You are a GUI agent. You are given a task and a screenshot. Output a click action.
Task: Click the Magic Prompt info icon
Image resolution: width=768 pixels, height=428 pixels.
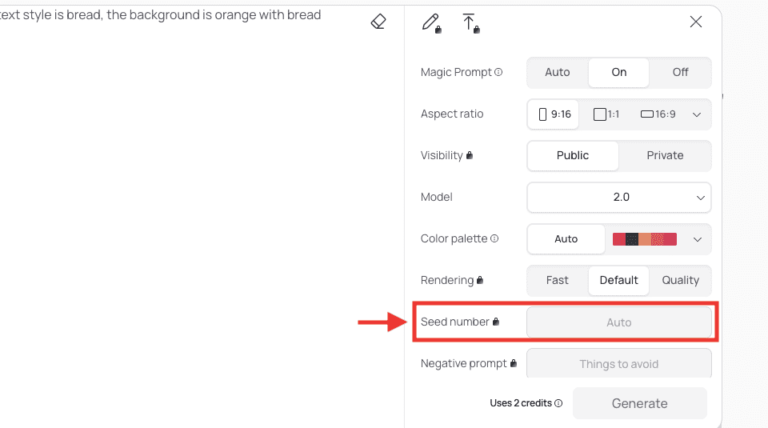(498, 72)
